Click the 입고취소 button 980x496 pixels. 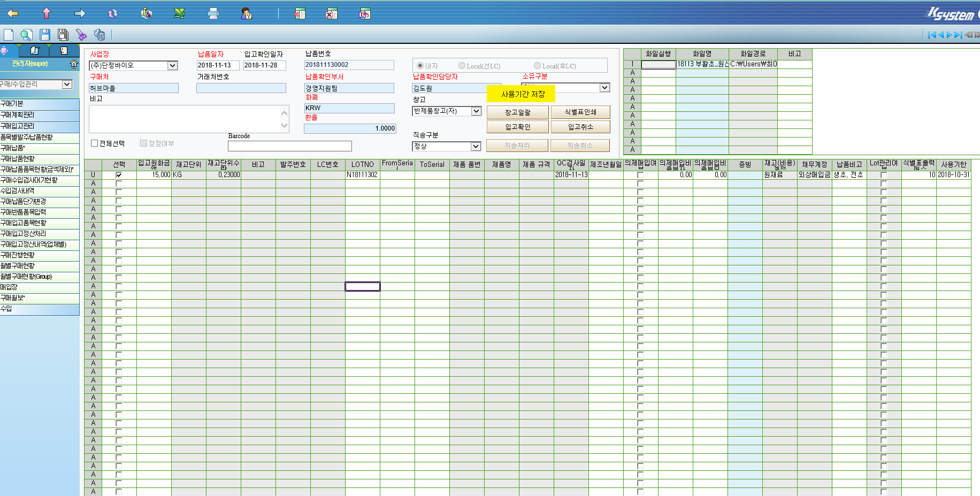[x=580, y=127]
